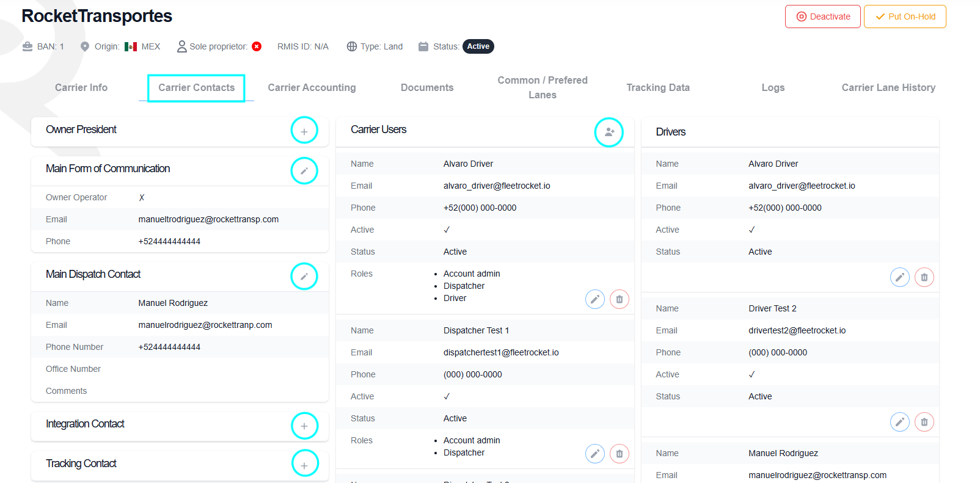Click the Type globe icon
This screenshot has height=483, width=980.
(x=352, y=46)
